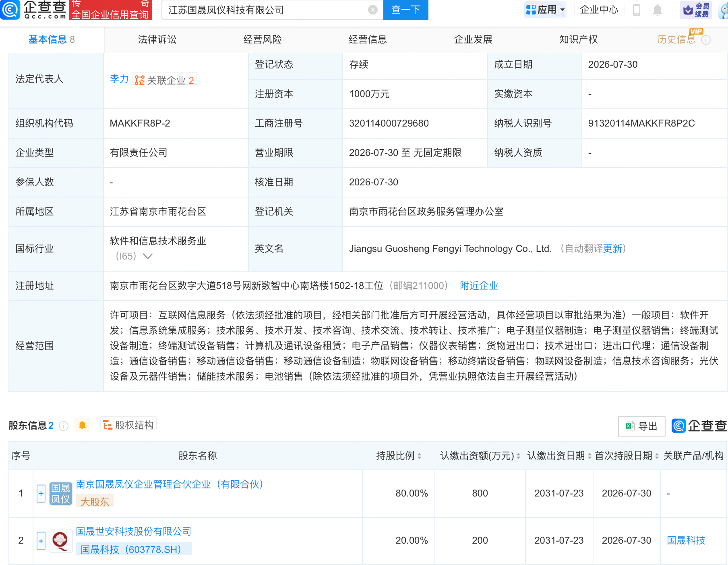Select taxpayer ID 91320114MAKKFR8P2C

(x=641, y=123)
